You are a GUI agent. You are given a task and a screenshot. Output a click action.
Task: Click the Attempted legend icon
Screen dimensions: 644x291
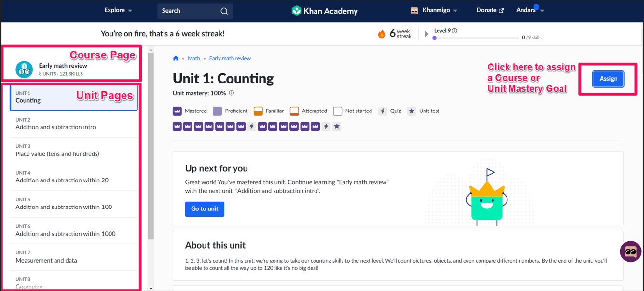click(294, 111)
